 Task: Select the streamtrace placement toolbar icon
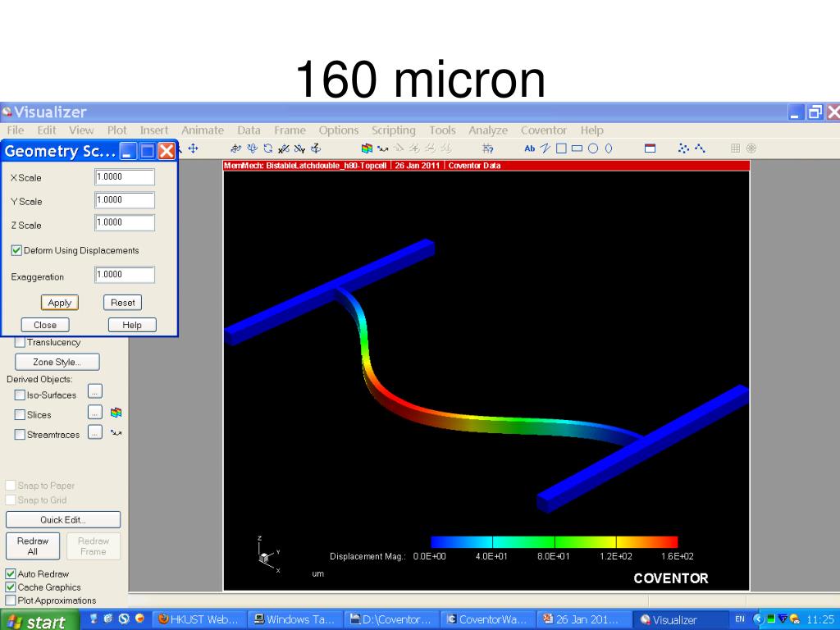point(382,148)
